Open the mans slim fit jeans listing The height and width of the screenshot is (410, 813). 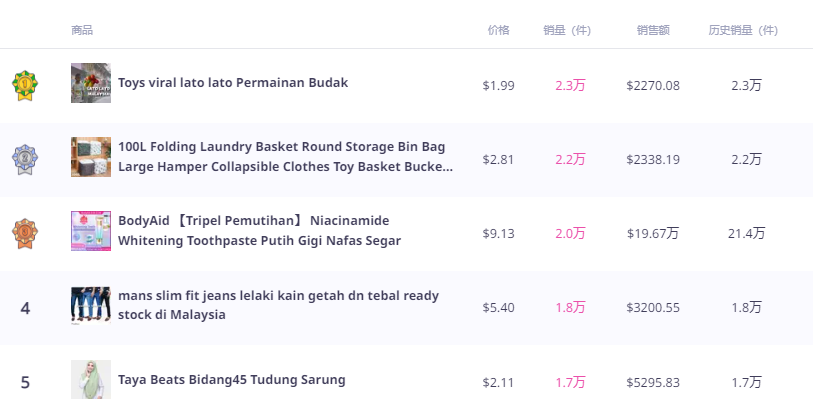[278, 305]
